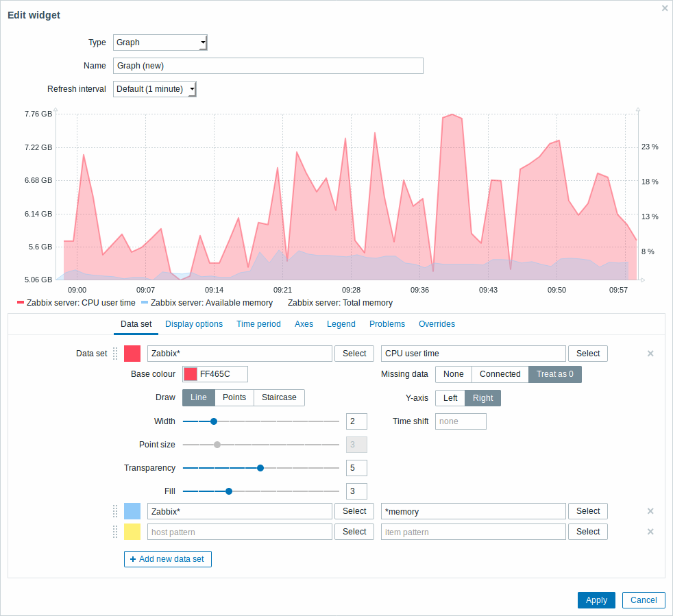Viewport: 673px width, 616px height.
Task: Choose Line draw style
Action: [x=198, y=397]
